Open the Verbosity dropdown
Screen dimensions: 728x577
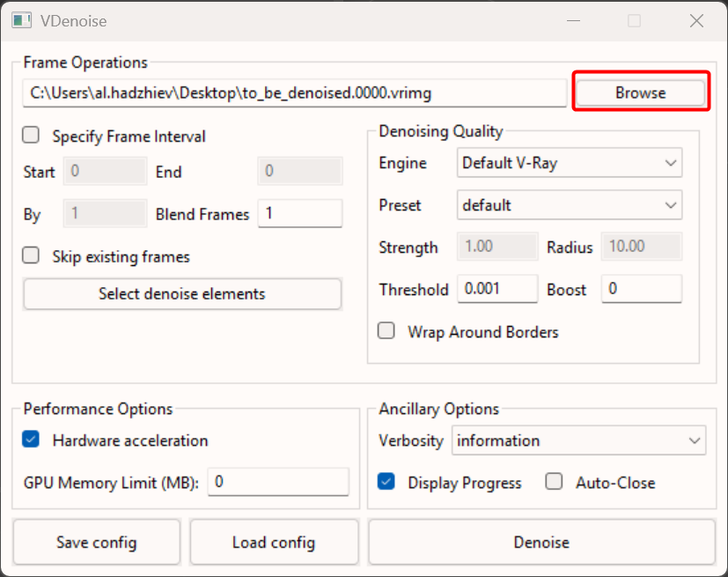[579, 440]
